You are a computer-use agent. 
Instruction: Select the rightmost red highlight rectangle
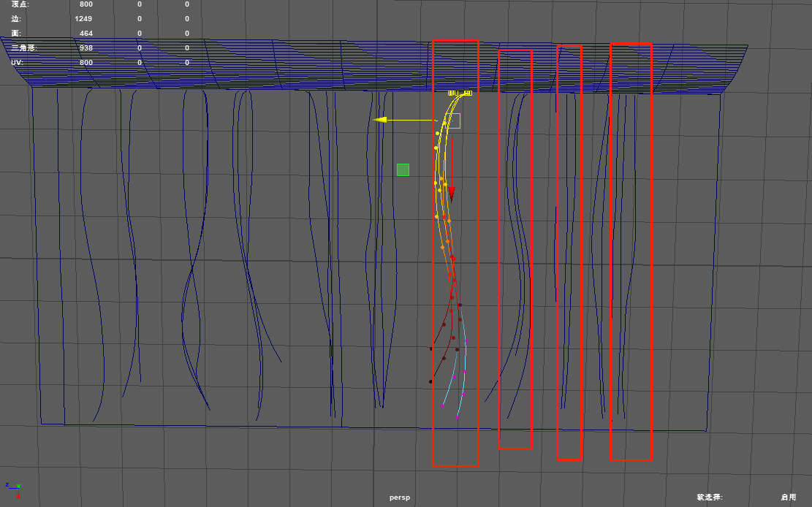coord(630,252)
